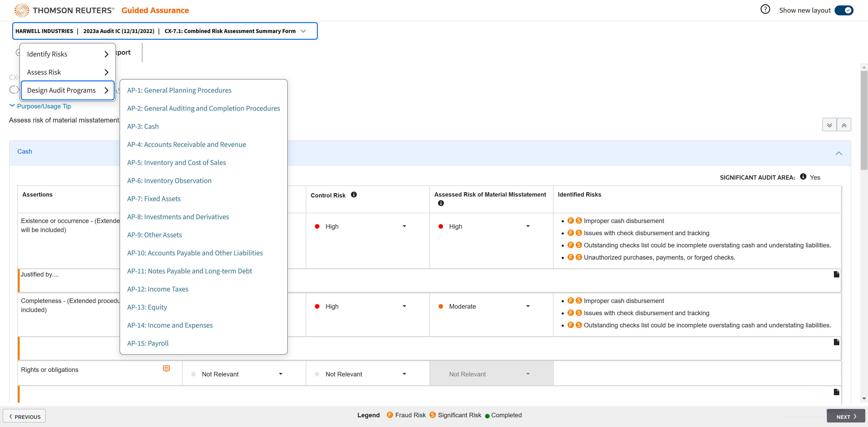Image resolution: width=868 pixels, height=427 pixels.
Task: Click Significant Audit Area info icon
Action: [803, 176]
